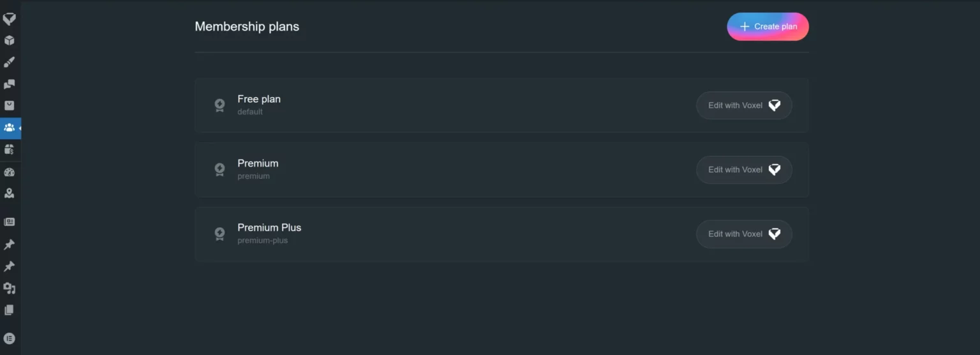Click the upper pushpin sidebar icon

click(9, 245)
